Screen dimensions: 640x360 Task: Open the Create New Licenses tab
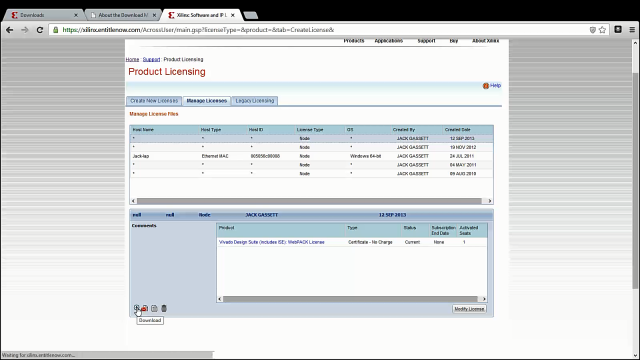154,101
